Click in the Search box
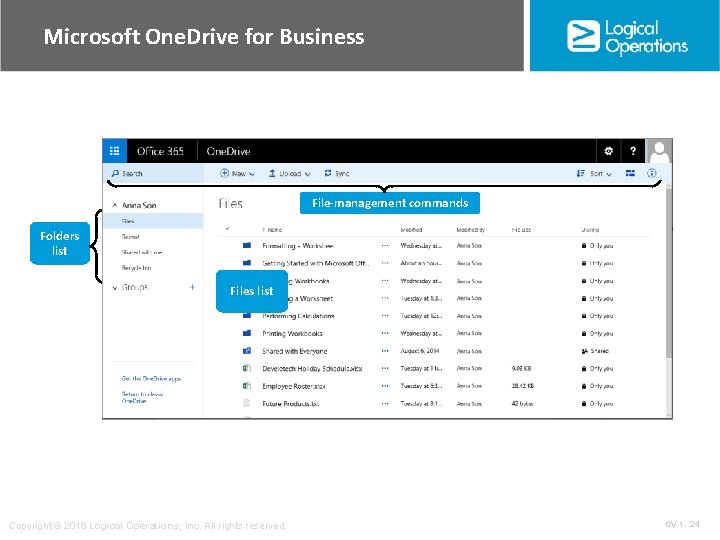Screen dimensions: 720x540 pos(155,173)
